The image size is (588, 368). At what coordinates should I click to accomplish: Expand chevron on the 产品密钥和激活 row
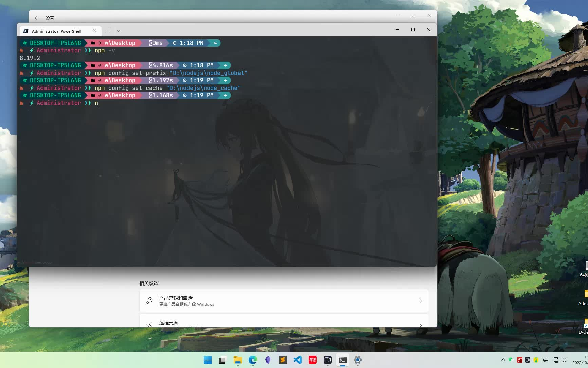coord(421,301)
